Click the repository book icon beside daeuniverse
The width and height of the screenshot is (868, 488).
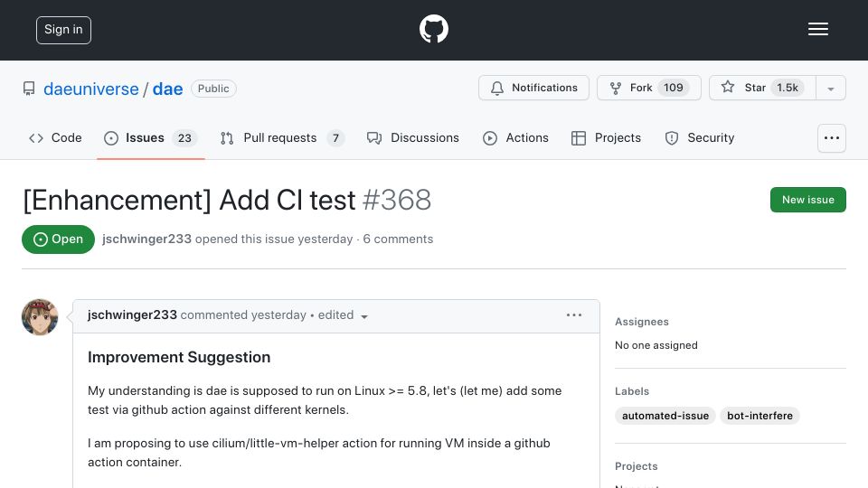29,89
